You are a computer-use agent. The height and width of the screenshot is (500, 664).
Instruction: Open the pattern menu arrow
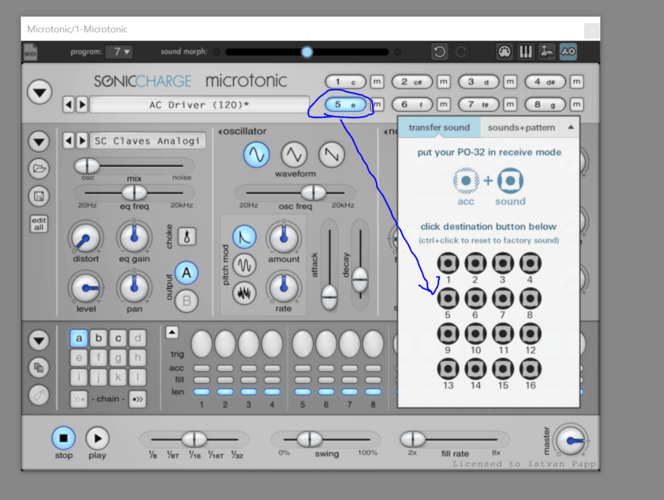[39, 340]
